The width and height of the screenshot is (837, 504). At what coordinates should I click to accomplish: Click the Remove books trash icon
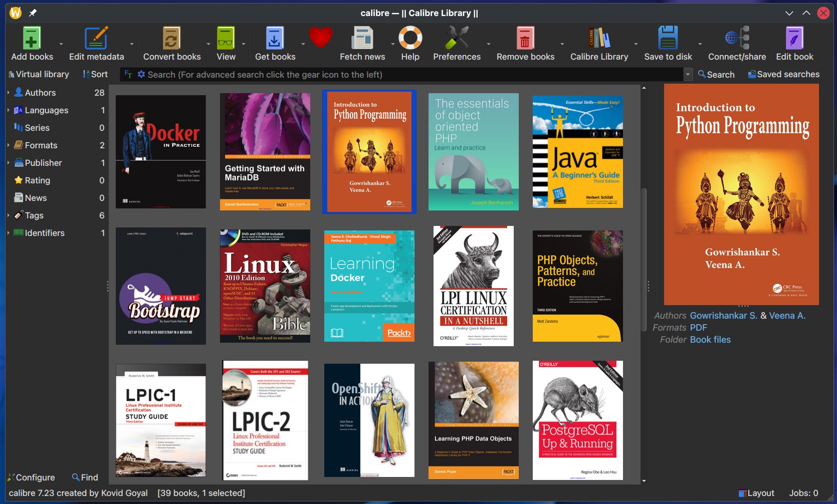[x=525, y=38]
